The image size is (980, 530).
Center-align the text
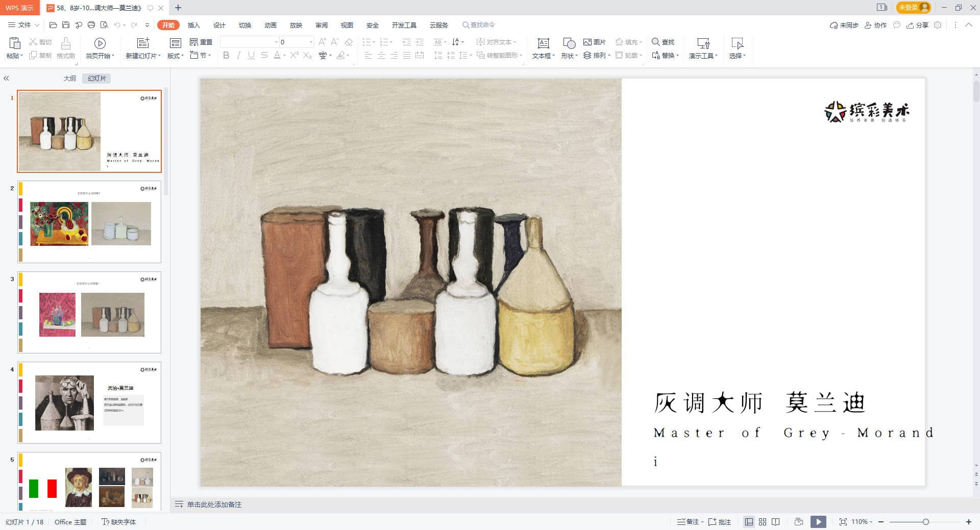point(381,55)
